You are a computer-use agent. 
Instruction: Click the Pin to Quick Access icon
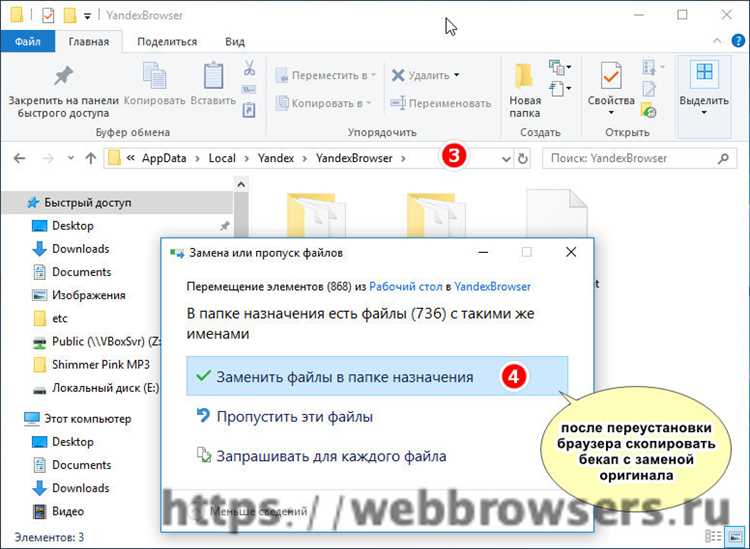63,78
